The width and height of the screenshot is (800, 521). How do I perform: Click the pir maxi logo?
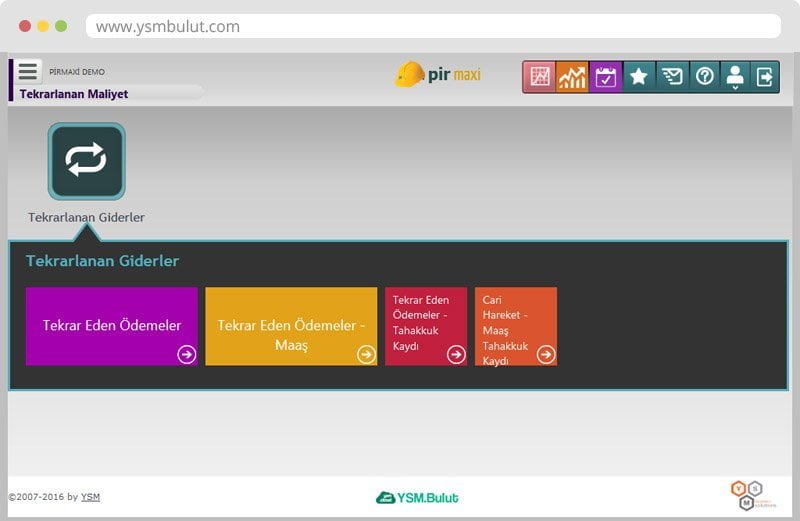[x=438, y=75]
